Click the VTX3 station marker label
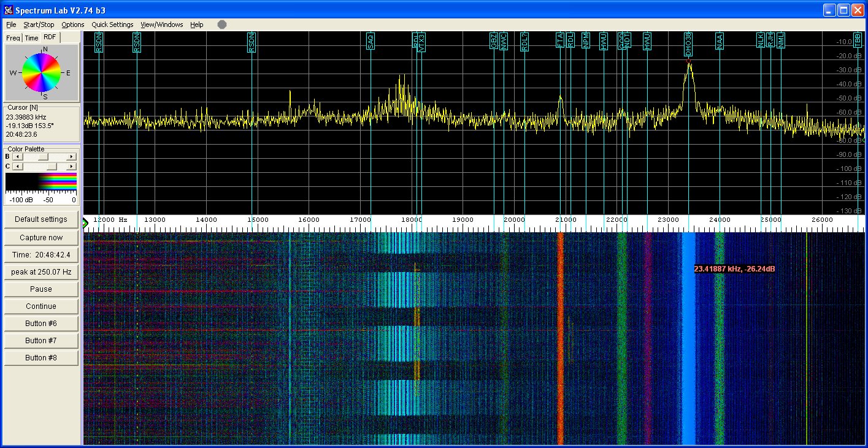The width and height of the screenshot is (868, 448). [421, 43]
